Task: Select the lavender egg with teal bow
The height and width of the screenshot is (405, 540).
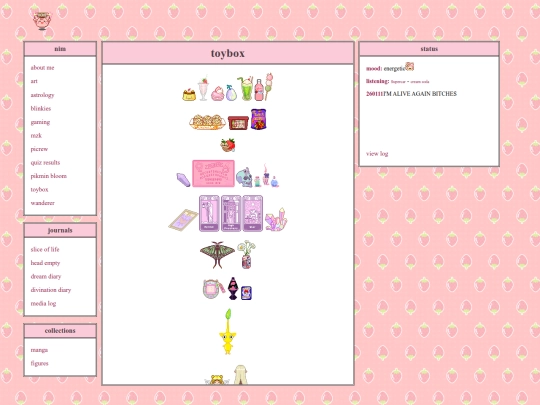Action: (x=231, y=93)
